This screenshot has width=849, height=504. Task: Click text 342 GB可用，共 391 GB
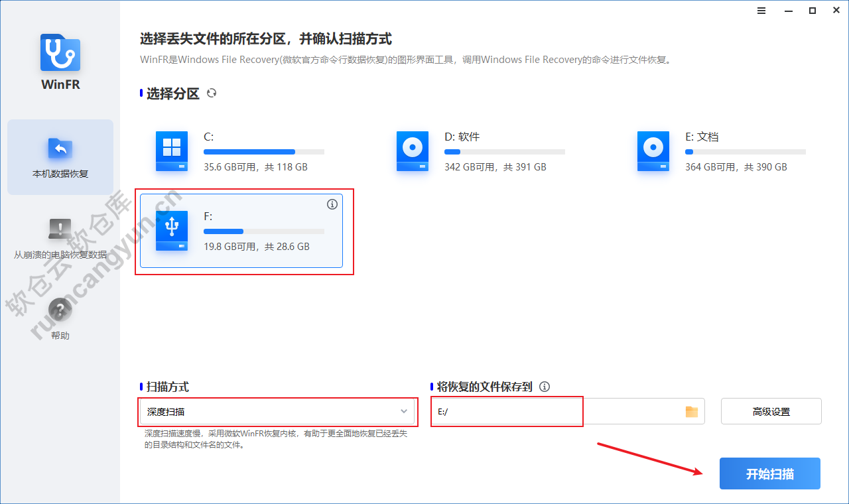pos(495,167)
